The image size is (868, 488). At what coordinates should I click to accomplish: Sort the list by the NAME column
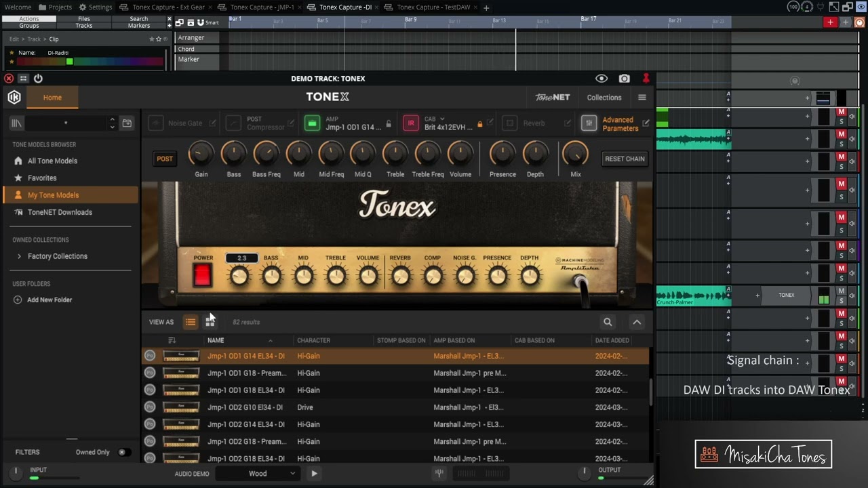click(x=216, y=340)
